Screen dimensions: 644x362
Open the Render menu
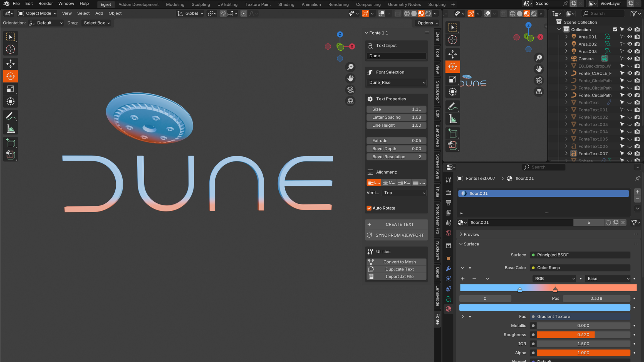coord(46,4)
